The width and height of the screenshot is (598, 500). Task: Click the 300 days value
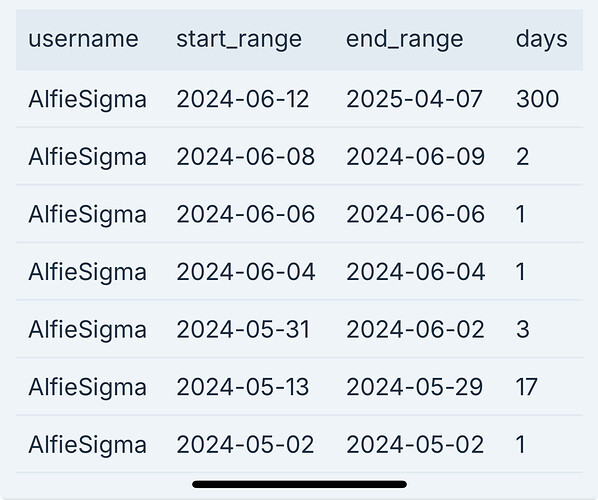coord(537,99)
